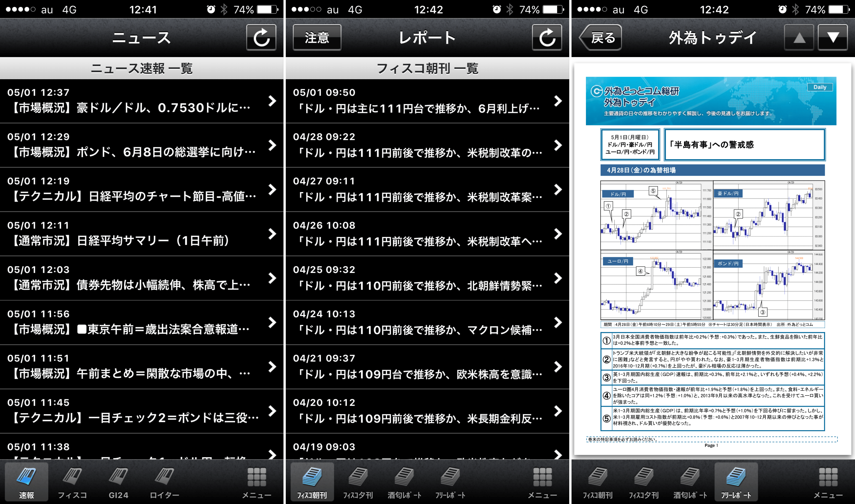The width and height of the screenshot is (855, 504).
Task: Tap the 注意 button
Action: [317, 38]
